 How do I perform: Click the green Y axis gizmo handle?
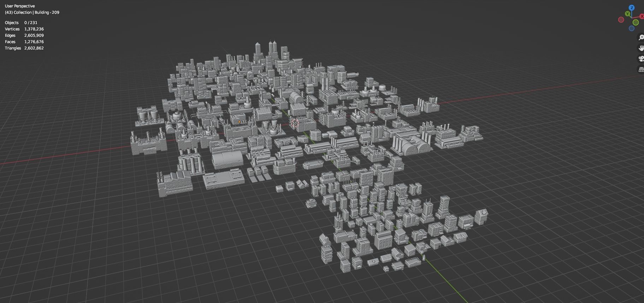627,14
